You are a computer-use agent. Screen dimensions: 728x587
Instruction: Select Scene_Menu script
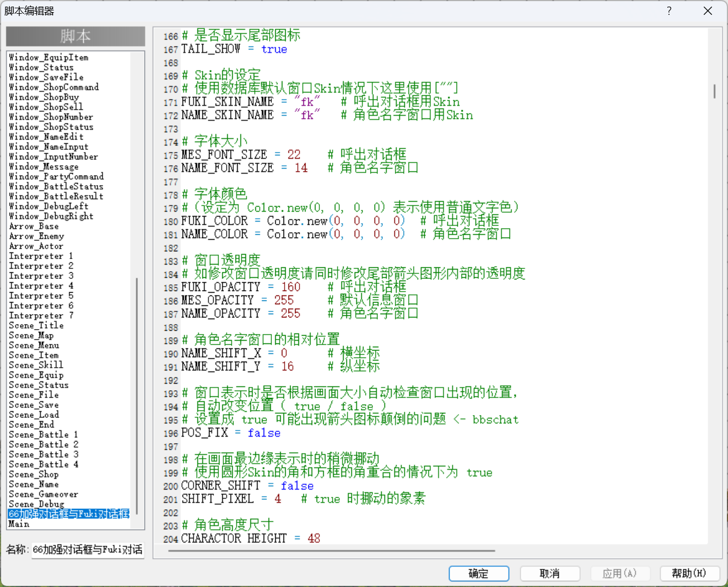(x=34, y=345)
